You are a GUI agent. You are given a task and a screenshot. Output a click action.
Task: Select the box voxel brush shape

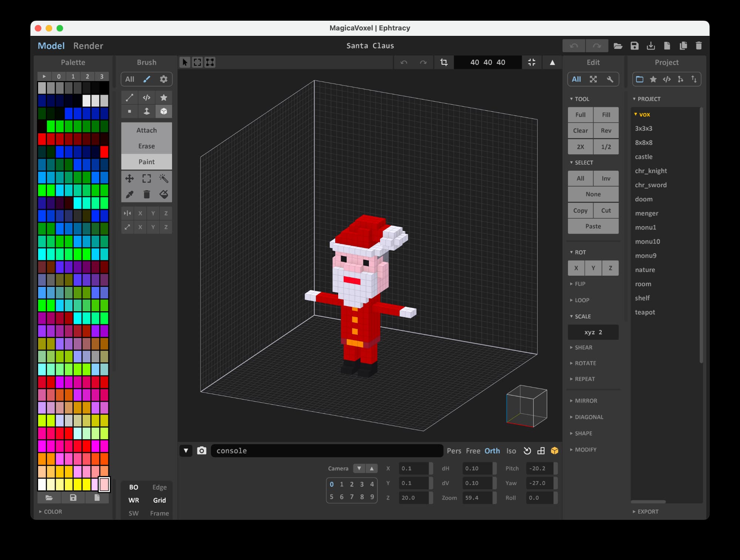pyautogui.click(x=164, y=111)
